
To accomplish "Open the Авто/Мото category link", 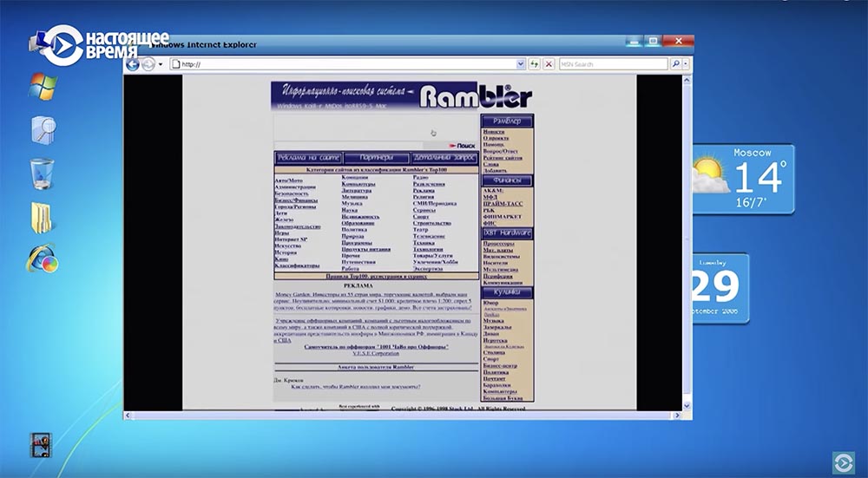I will click(x=288, y=180).
